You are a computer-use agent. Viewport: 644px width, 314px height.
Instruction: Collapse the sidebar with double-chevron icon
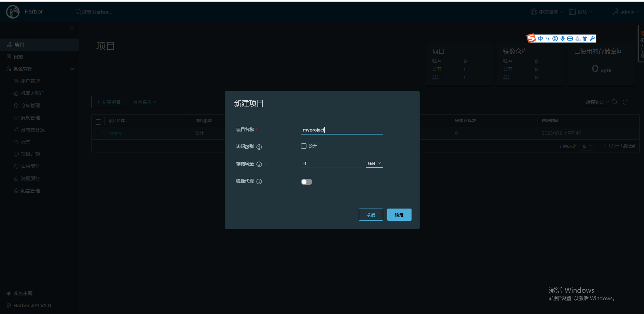(x=72, y=28)
